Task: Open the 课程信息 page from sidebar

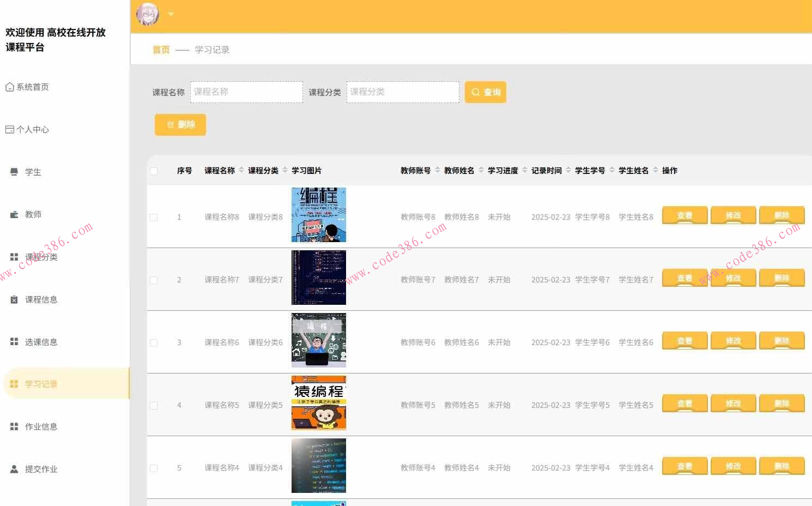Action: tap(41, 299)
